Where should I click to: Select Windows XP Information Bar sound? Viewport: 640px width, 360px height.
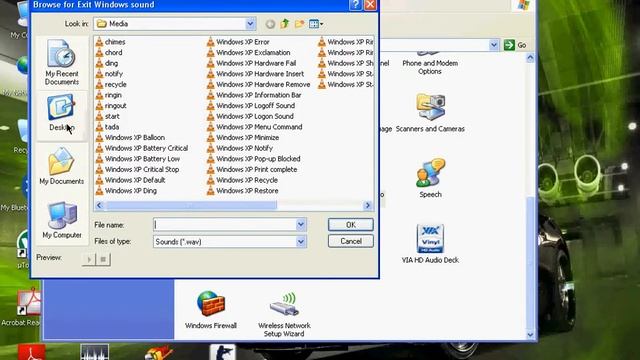click(254, 95)
